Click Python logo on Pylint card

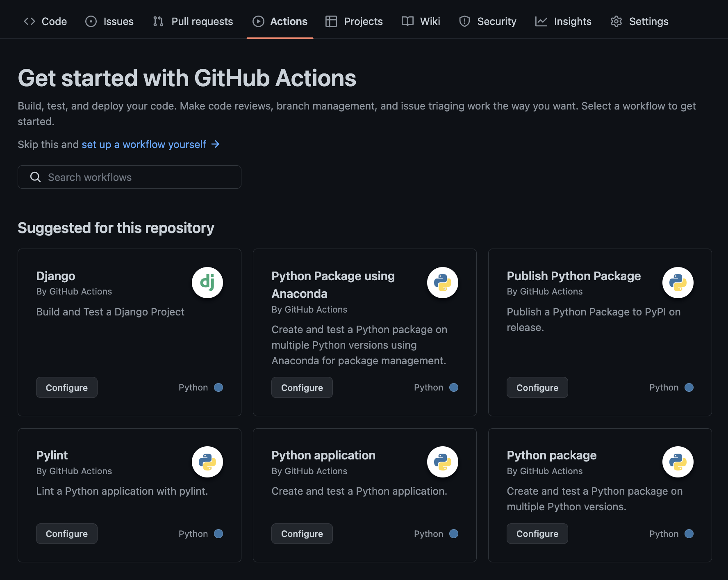207,462
